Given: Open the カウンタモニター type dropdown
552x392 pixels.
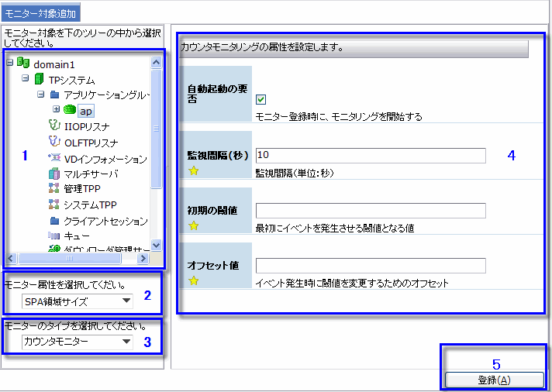Looking at the screenshot, I should 126,342.
